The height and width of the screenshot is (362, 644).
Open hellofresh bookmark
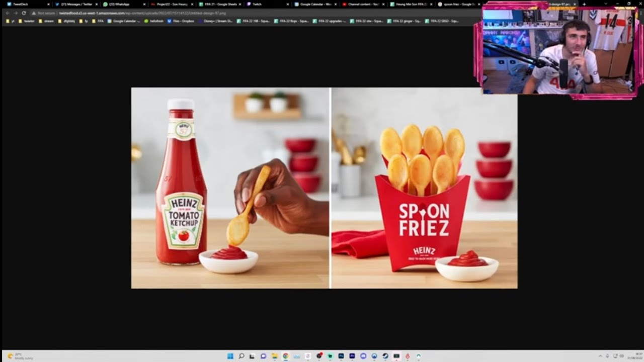[x=154, y=21]
